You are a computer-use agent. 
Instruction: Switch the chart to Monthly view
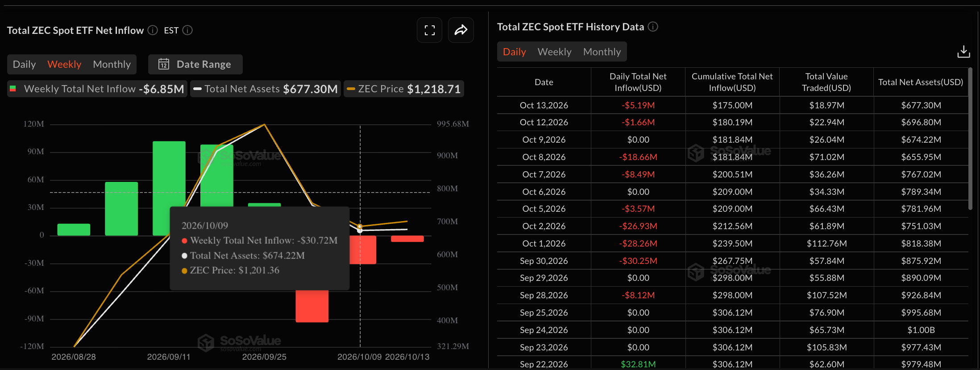click(112, 64)
